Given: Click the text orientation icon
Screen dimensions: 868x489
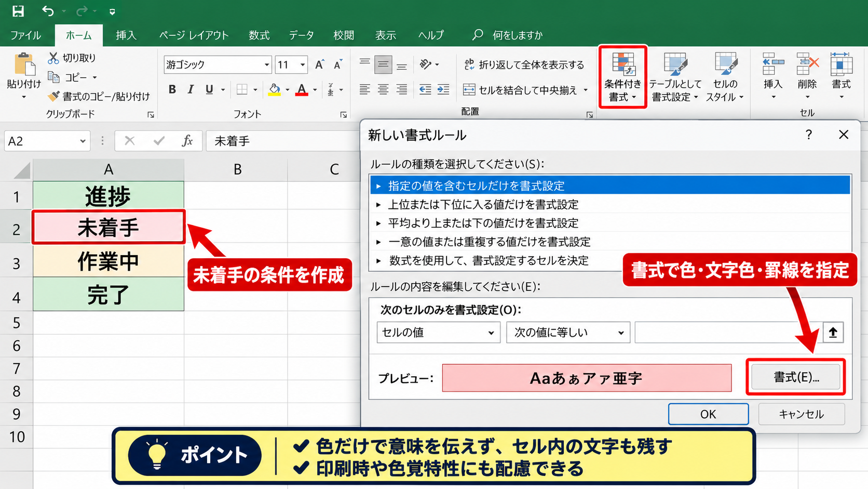Looking at the screenshot, I should [x=426, y=64].
